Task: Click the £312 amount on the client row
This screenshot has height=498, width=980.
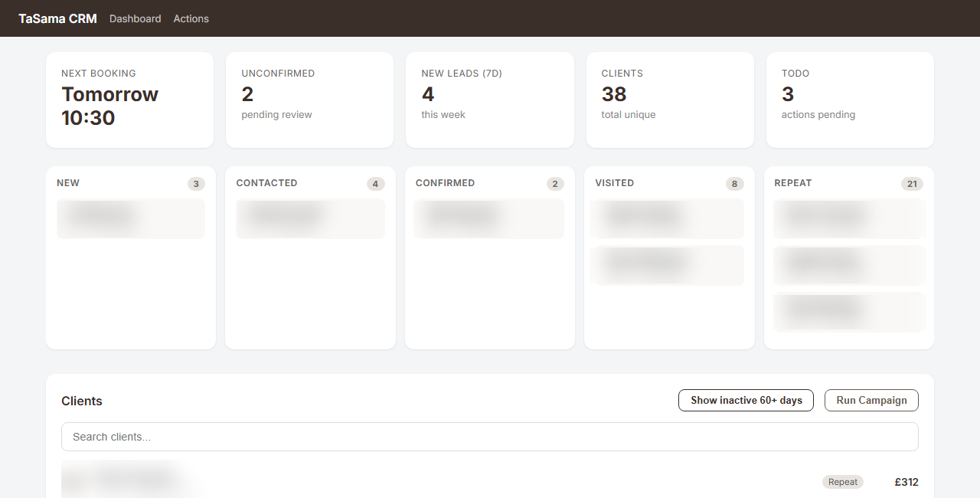Action: pos(906,482)
